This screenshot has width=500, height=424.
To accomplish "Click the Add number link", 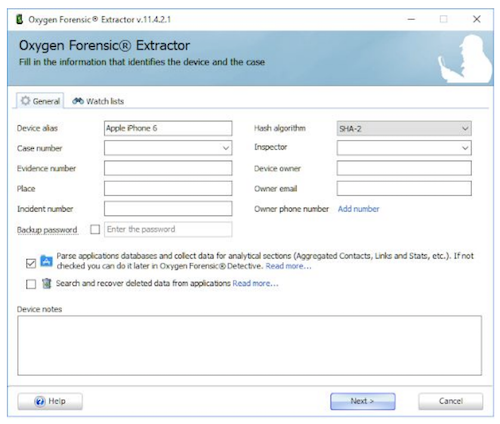I will pos(359,209).
